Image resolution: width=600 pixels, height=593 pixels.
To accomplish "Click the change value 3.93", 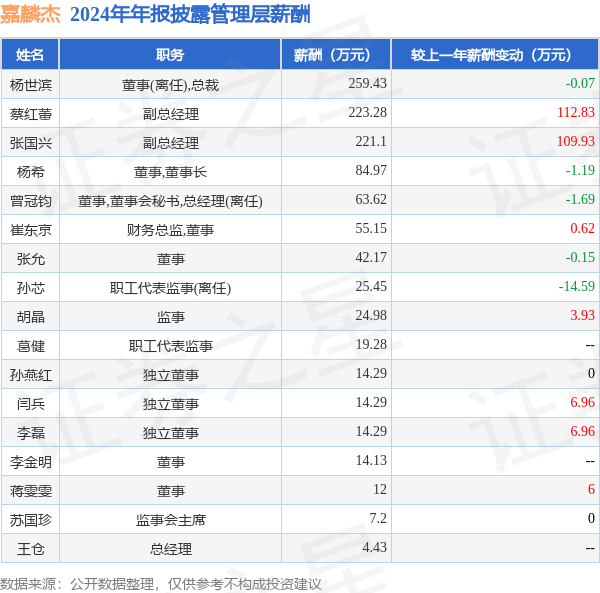I will point(582,315).
